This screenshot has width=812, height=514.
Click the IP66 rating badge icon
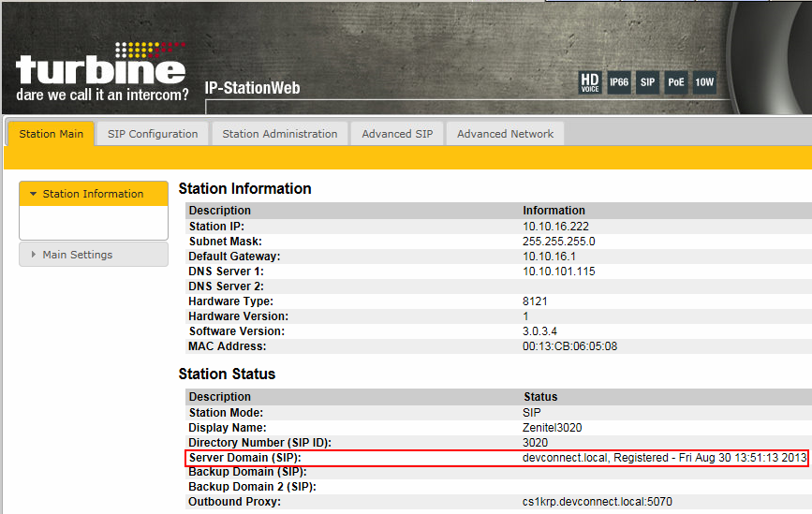[619, 82]
